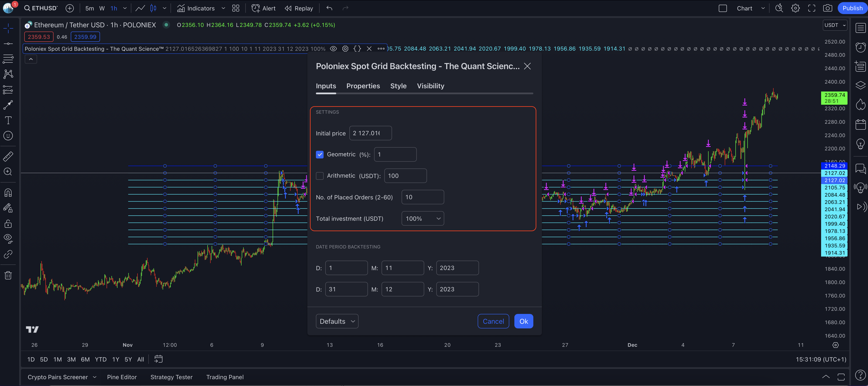Take a chart snapshot with camera icon
The image size is (868, 386).
[827, 8]
